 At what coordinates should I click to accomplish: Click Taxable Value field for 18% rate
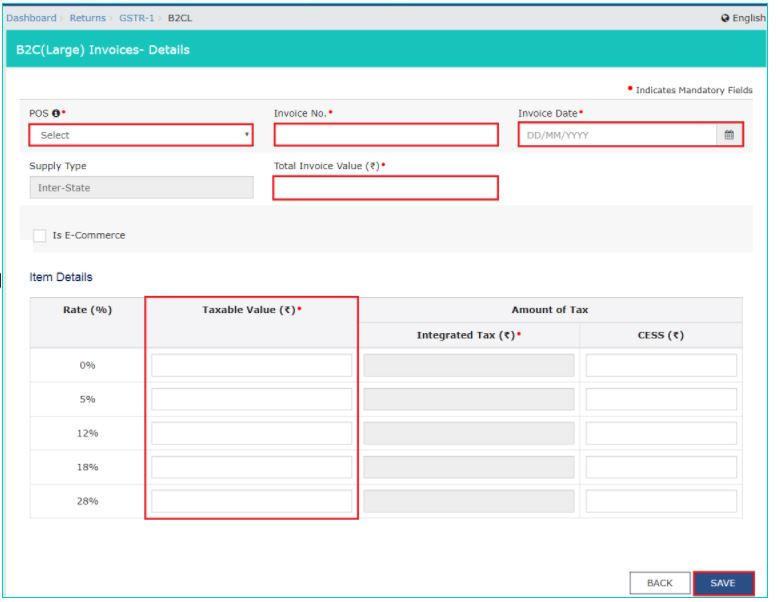(252, 467)
